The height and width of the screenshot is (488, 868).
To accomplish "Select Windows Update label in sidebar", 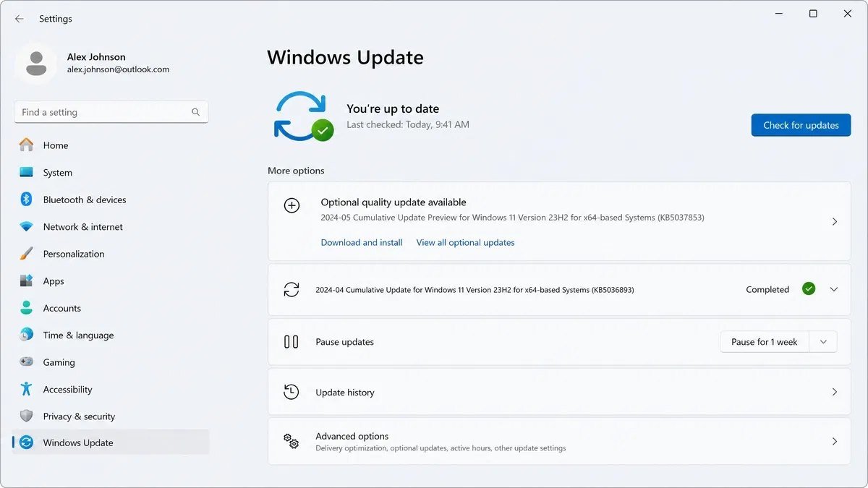I will [x=78, y=442].
